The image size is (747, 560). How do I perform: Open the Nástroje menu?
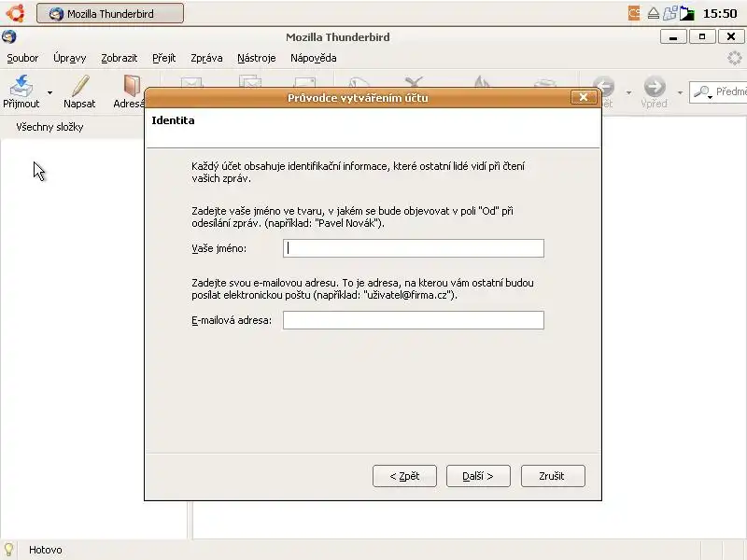[x=256, y=58]
